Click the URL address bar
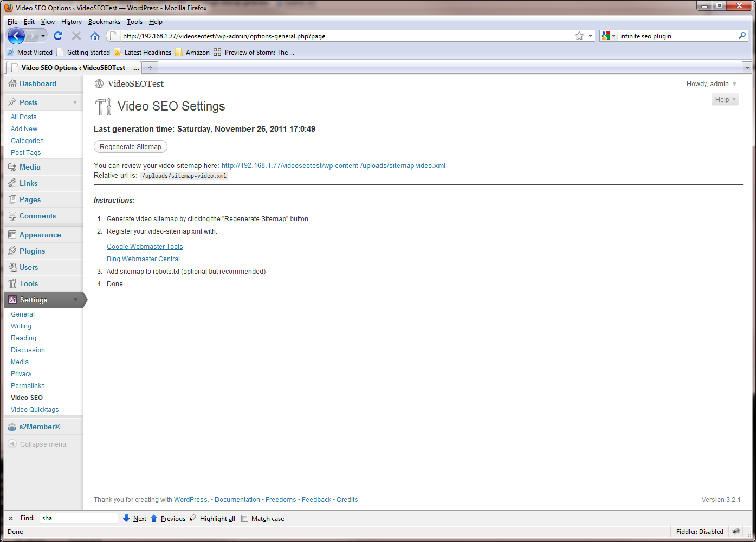Screen dimensions: 756x542 [x=347, y=36]
